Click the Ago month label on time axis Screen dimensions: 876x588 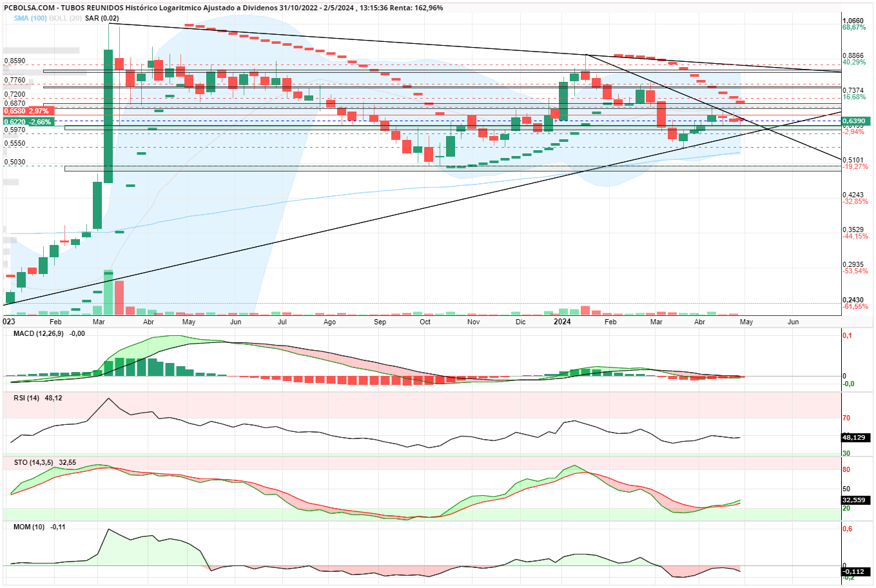329,322
